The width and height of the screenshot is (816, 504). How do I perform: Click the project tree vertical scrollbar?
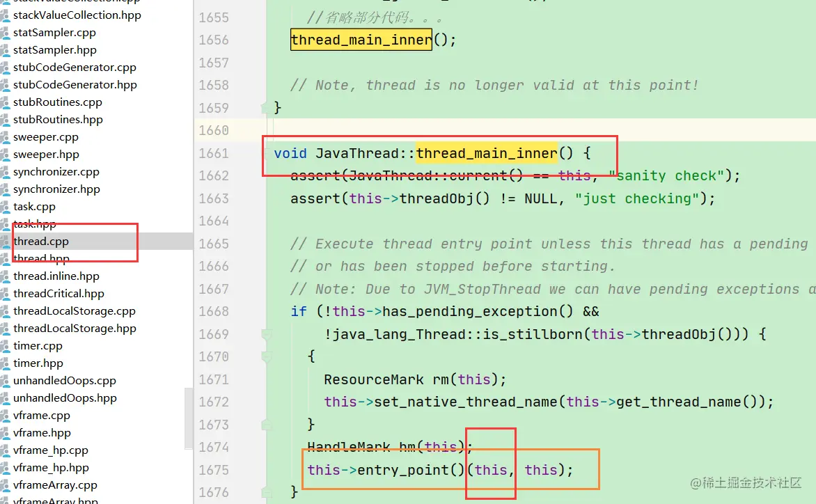tap(189, 418)
